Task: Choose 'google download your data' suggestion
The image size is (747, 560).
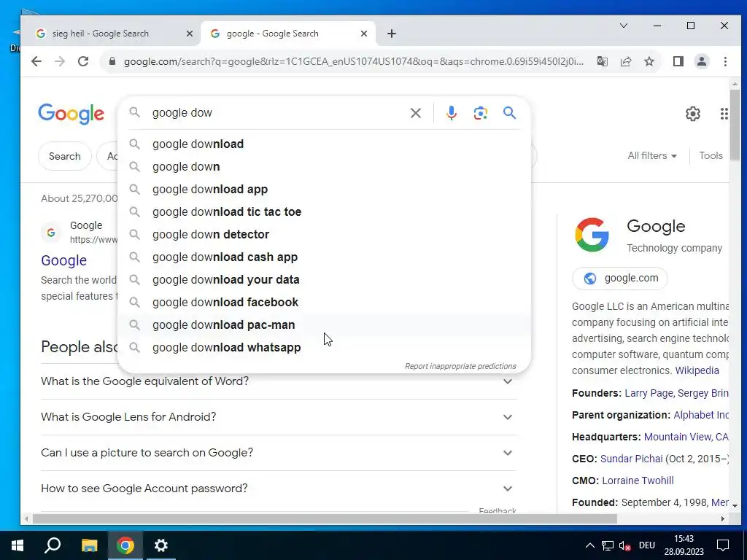Action: pyautogui.click(x=324, y=279)
